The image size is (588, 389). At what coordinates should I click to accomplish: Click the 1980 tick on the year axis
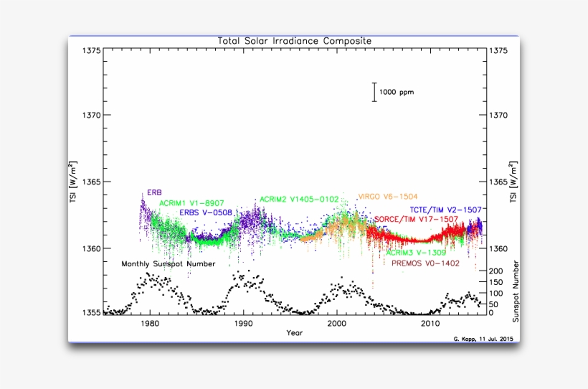pyautogui.click(x=150, y=324)
